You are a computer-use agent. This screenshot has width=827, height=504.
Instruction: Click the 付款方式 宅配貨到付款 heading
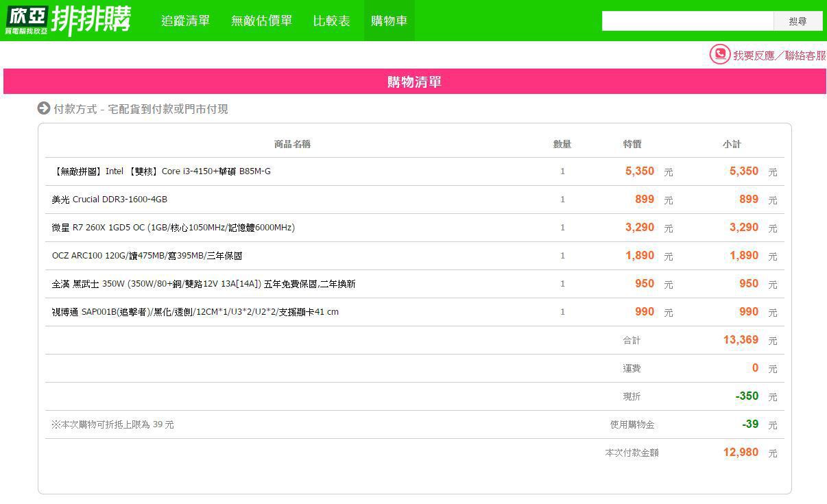(x=141, y=109)
